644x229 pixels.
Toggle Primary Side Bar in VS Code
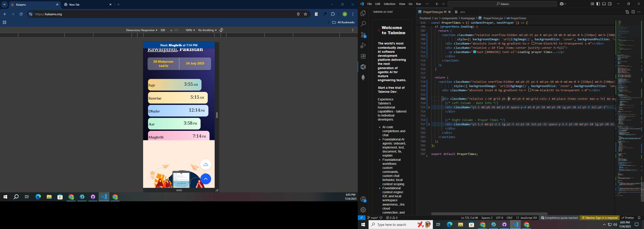tap(598, 4)
